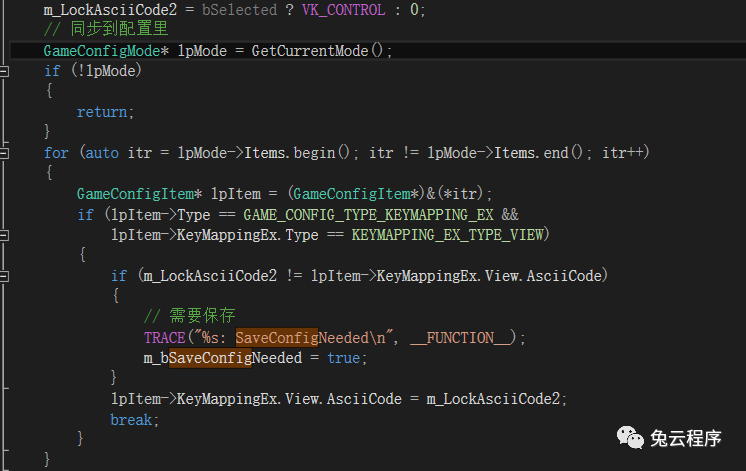Viewport: 746px width, 471px height.
Task: Collapse the for loop code block
Action: (4, 153)
